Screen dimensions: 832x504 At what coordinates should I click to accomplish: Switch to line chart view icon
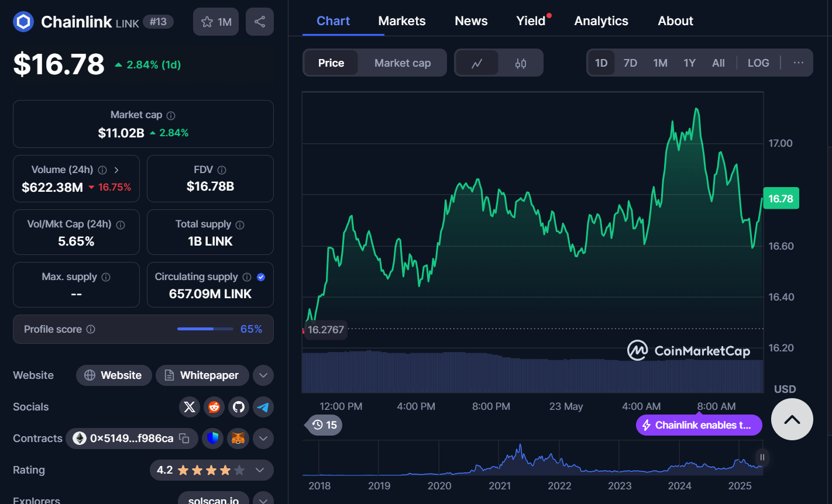pos(477,63)
